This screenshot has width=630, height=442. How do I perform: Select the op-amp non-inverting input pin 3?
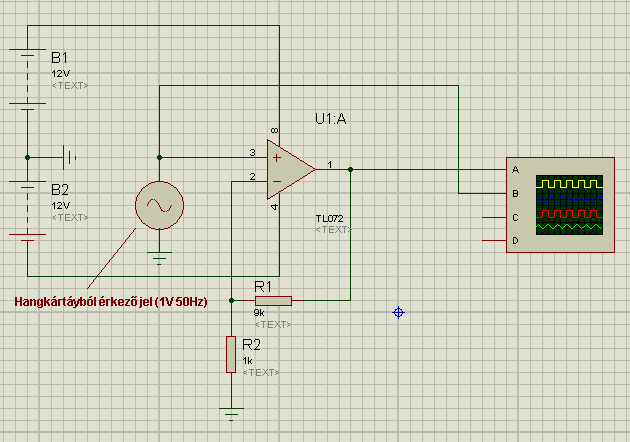click(257, 157)
